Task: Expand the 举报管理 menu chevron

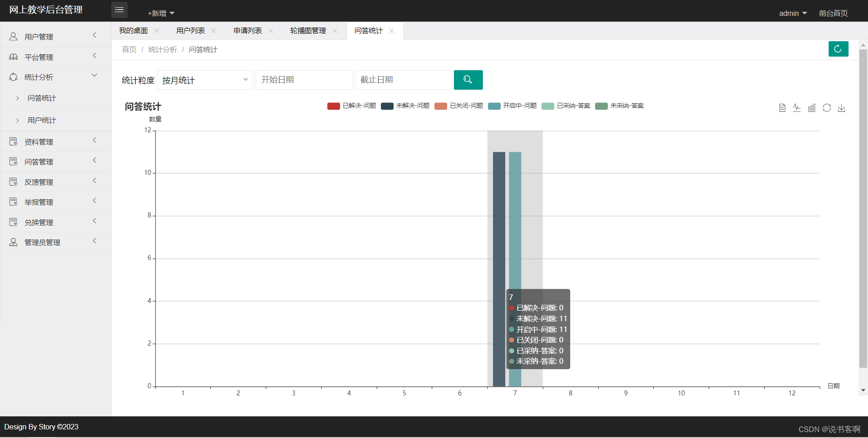Action: (95, 201)
